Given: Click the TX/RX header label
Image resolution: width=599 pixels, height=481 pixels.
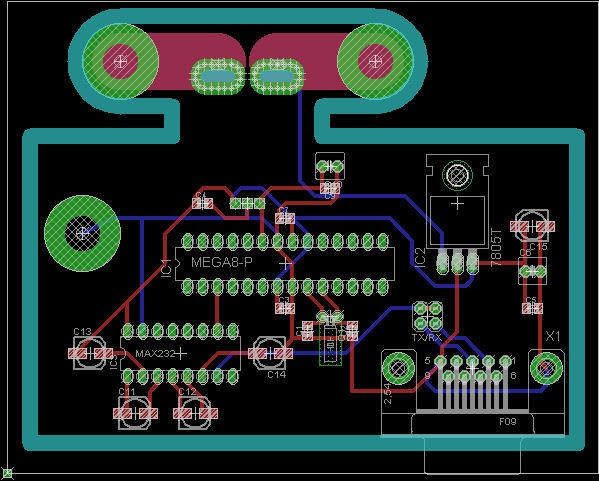Looking at the screenshot, I should point(427,338).
